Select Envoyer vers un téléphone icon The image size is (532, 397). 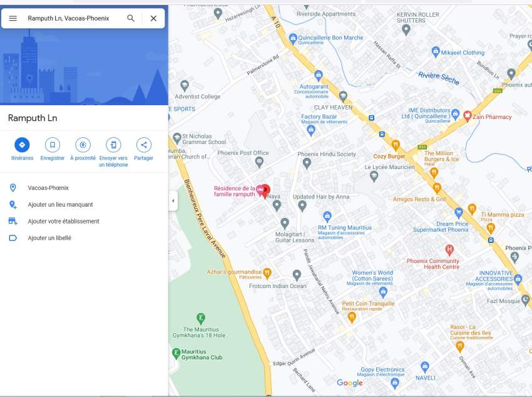(113, 145)
